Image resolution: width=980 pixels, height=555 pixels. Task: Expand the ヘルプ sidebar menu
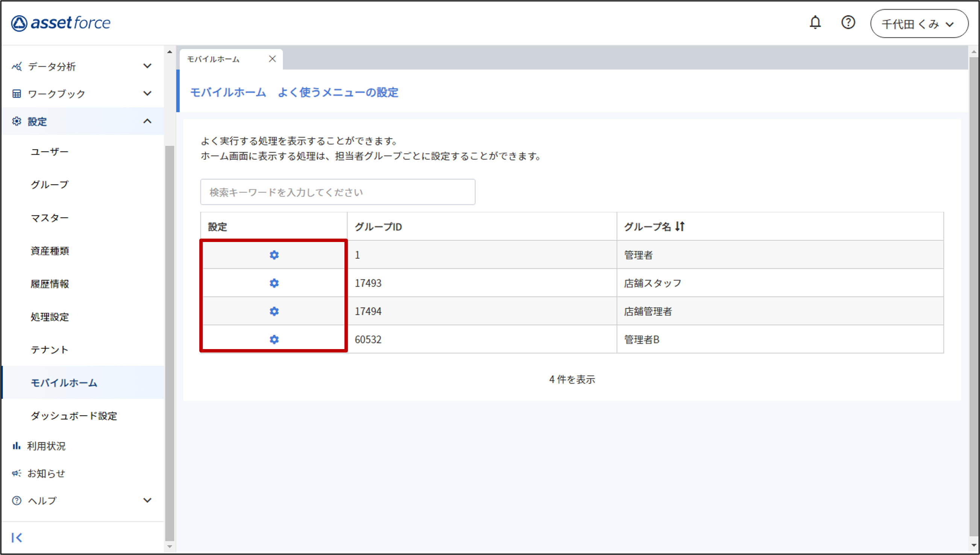147,500
